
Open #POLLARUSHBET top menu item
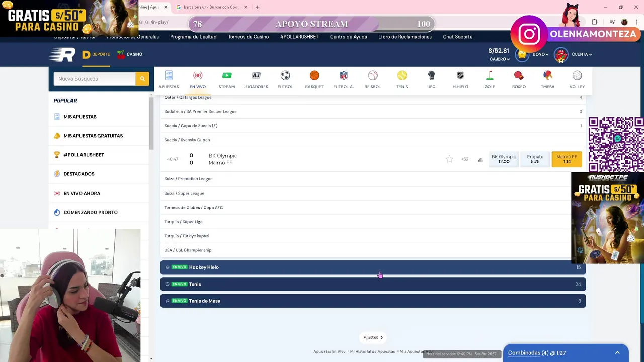299,37
